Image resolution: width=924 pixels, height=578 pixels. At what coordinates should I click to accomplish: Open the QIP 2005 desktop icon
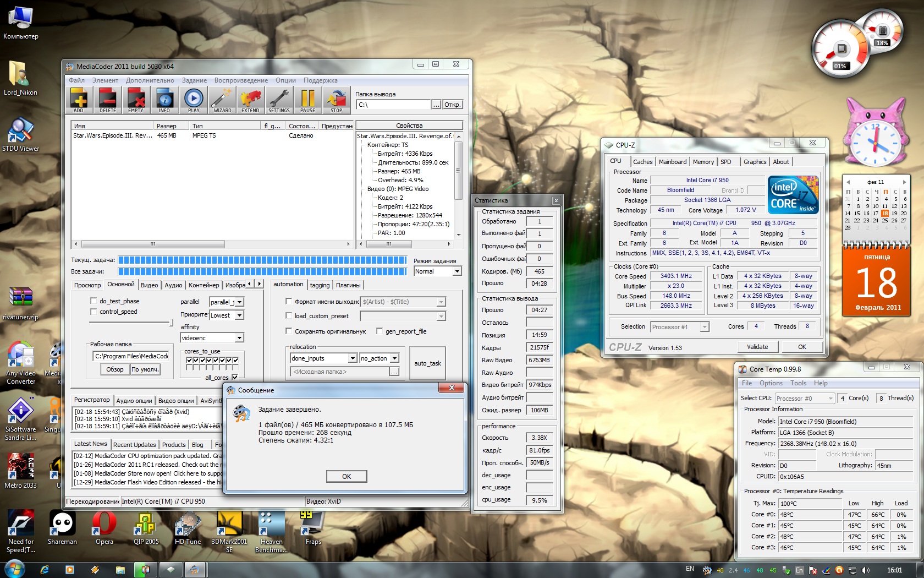[x=146, y=528]
